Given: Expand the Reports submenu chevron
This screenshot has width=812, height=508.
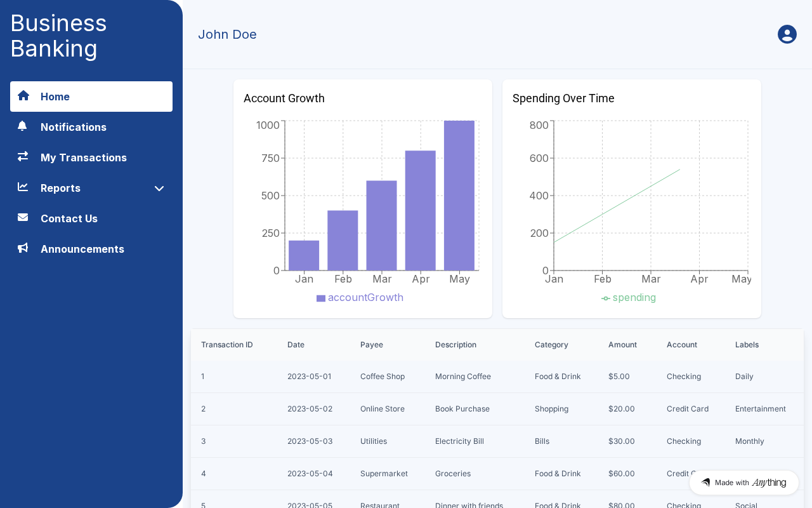Looking at the screenshot, I should click(159, 188).
